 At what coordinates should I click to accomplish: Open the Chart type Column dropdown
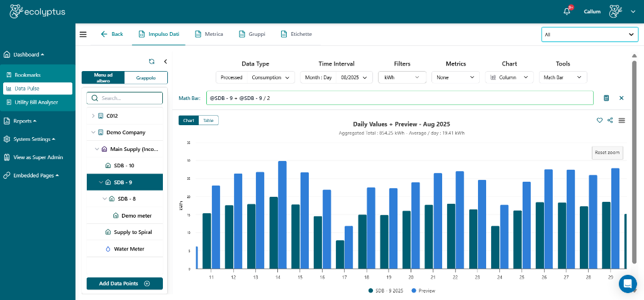(x=509, y=77)
